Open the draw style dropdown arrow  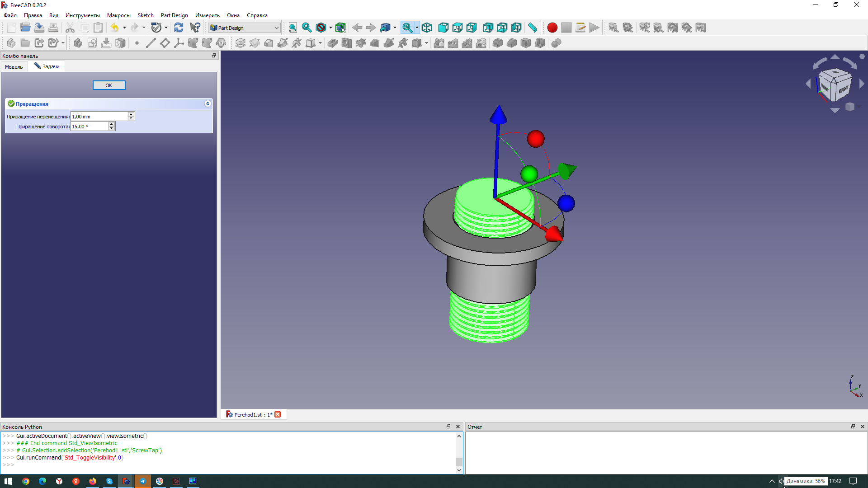pyautogui.click(x=330, y=28)
